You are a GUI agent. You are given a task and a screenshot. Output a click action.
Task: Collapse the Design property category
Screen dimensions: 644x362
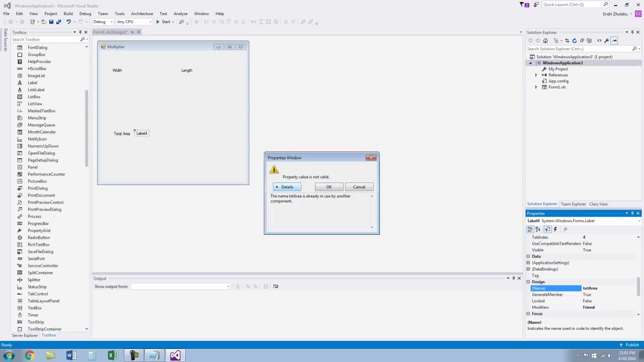(x=528, y=282)
